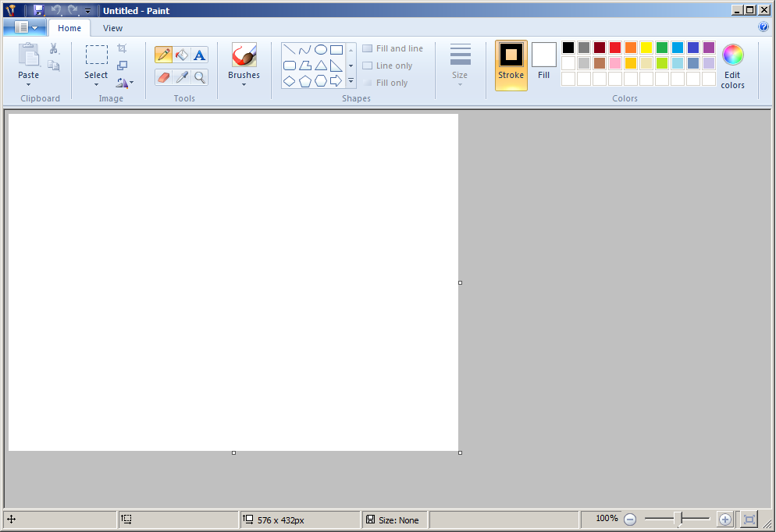
Task: Click the Crop icon
Action: (x=122, y=48)
